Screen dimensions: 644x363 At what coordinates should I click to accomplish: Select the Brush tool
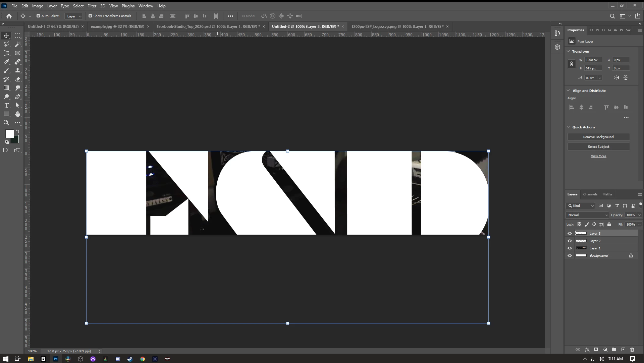(x=6, y=70)
